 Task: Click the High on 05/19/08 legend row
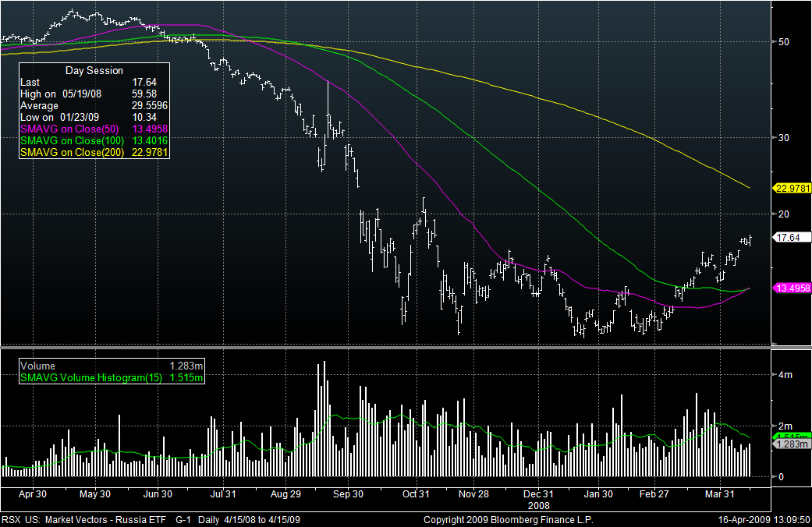coord(89,94)
